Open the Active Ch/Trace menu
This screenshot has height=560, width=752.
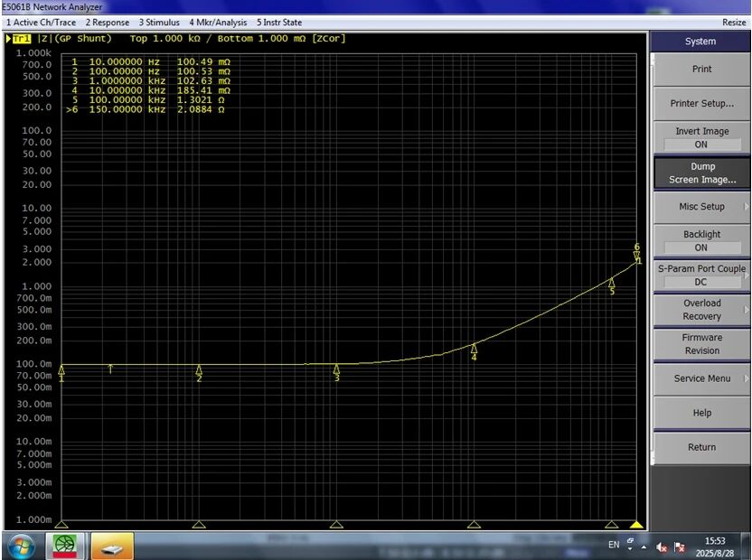pyautogui.click(x=42, y=22)
